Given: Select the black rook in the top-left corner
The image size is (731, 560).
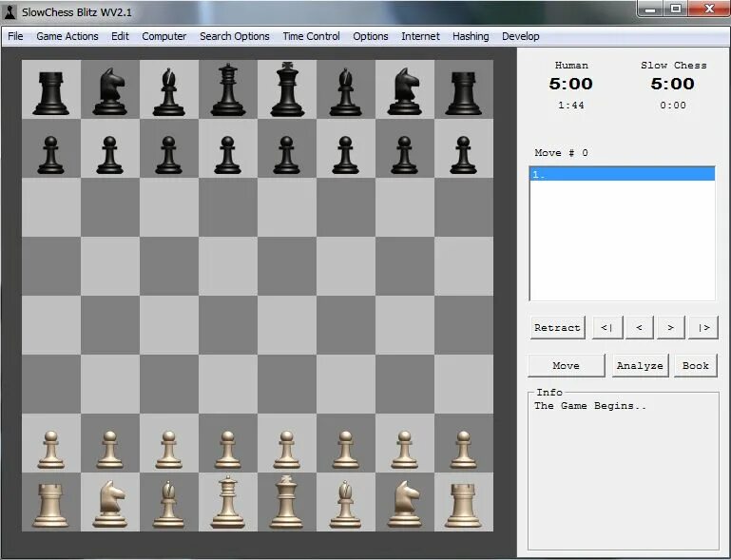Looking at the screenshot, I should tap(50, 92).
